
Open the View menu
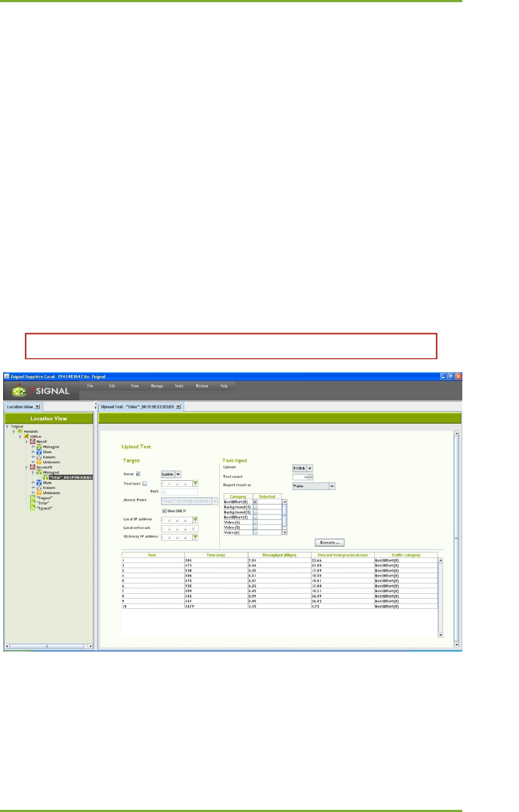click(135, 386)
